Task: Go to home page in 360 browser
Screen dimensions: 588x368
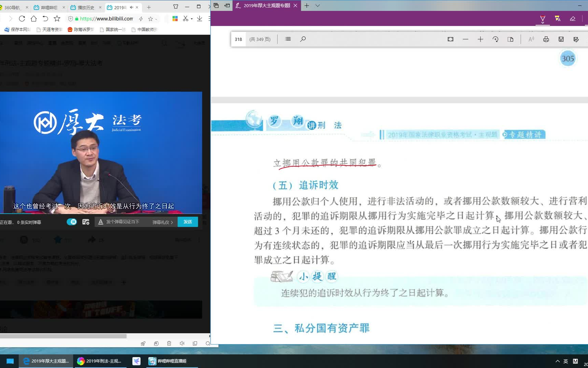Action: click(33, 18)
